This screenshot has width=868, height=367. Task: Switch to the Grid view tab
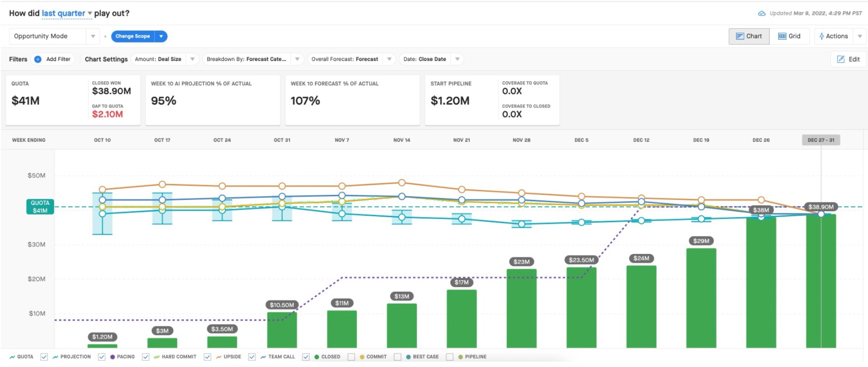(x=789, y=36)
